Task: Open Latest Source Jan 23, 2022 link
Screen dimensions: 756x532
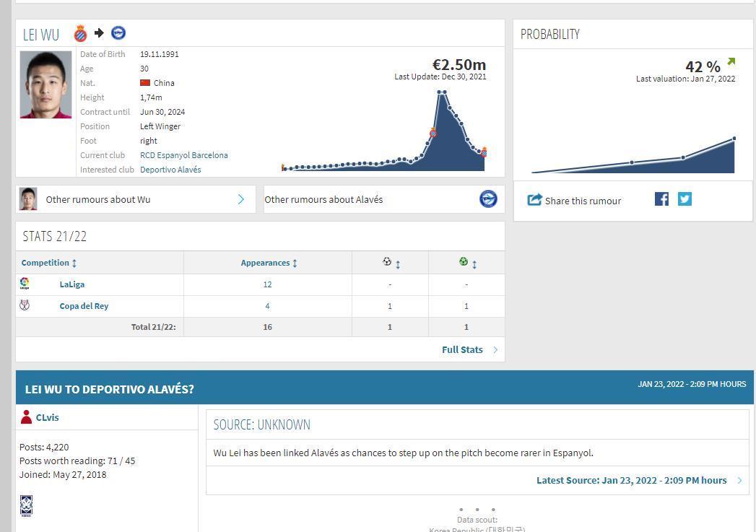Action: pos(631,481)
